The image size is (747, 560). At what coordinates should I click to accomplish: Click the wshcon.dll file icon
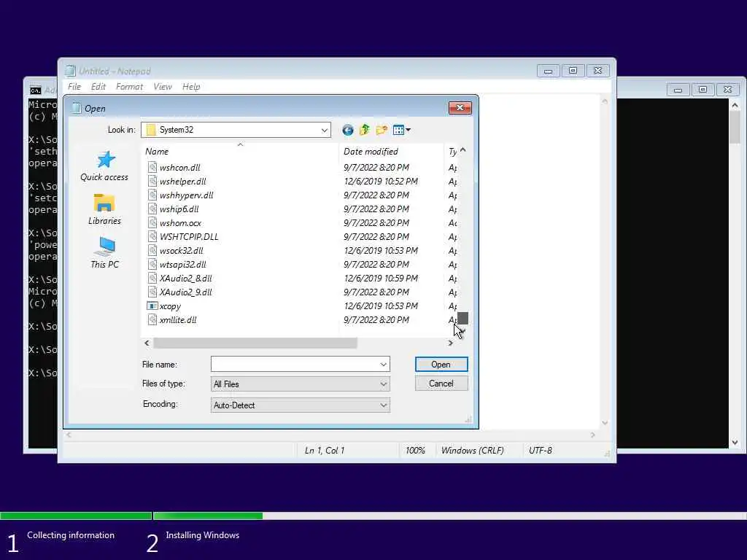coord(152,167)
